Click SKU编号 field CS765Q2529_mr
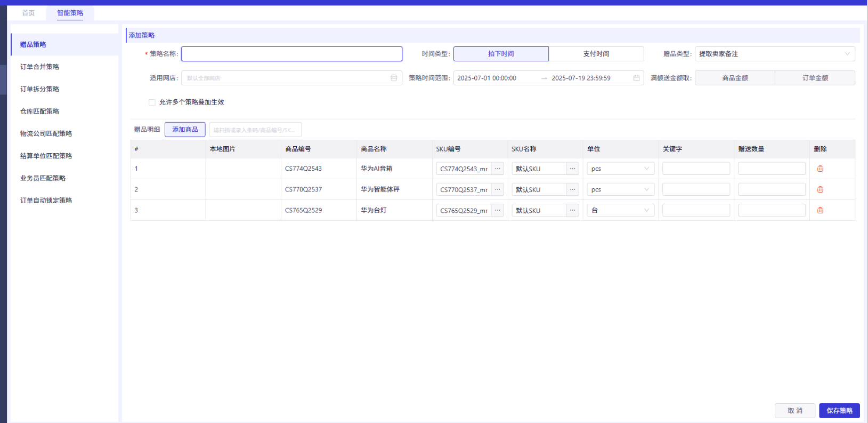868x423 pixels. point(464,210)
